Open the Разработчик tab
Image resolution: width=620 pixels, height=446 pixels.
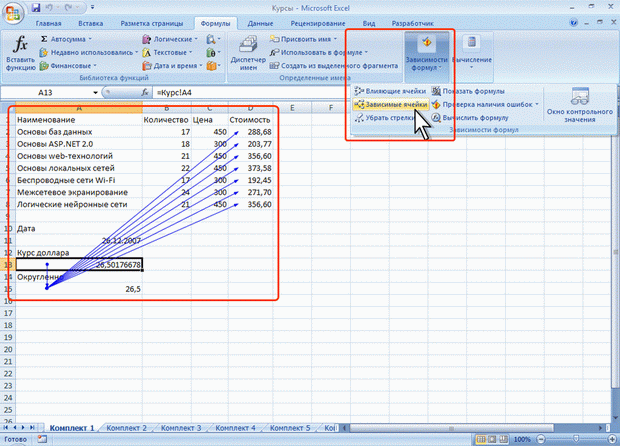point(412,23)
